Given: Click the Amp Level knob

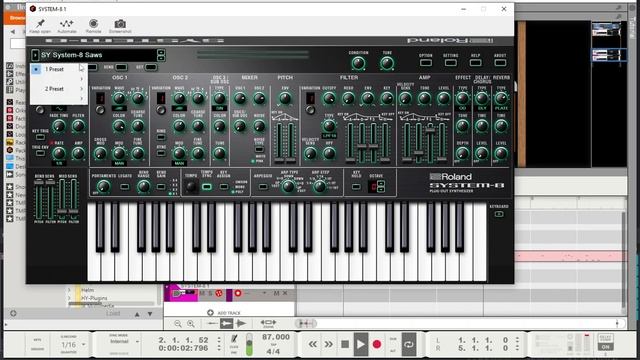Looking at the screenshot, I should tap(444, 98).
